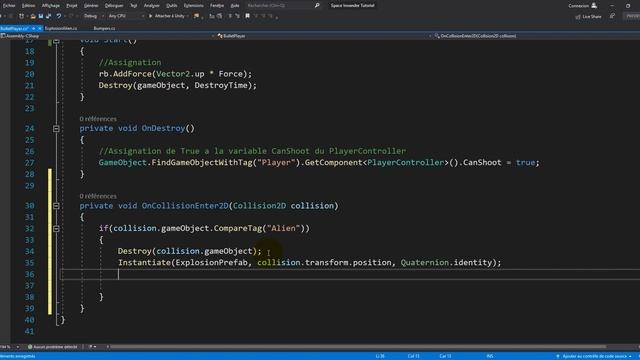Click the Unity debug target icon after Attacher à Unity

[x=197, y=16]
